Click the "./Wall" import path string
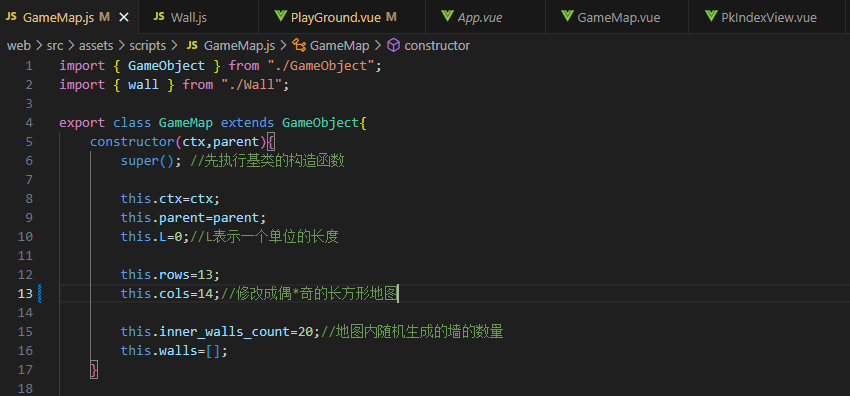850x396 pixels. (251, 85)
